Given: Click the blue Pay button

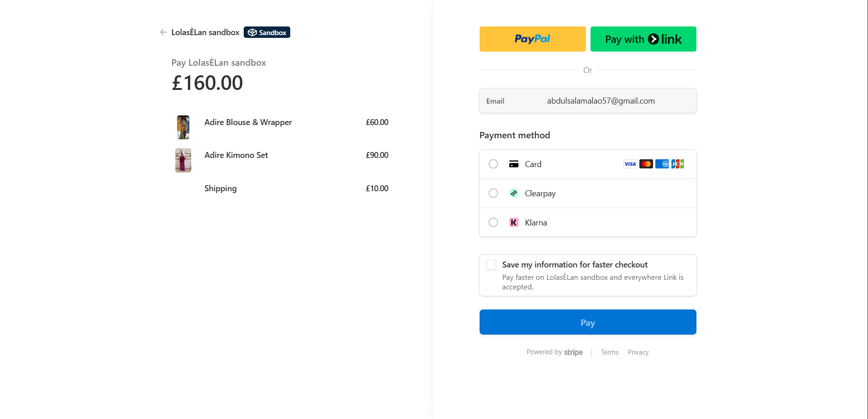Looking at the screenshot, I should (588, 322).
